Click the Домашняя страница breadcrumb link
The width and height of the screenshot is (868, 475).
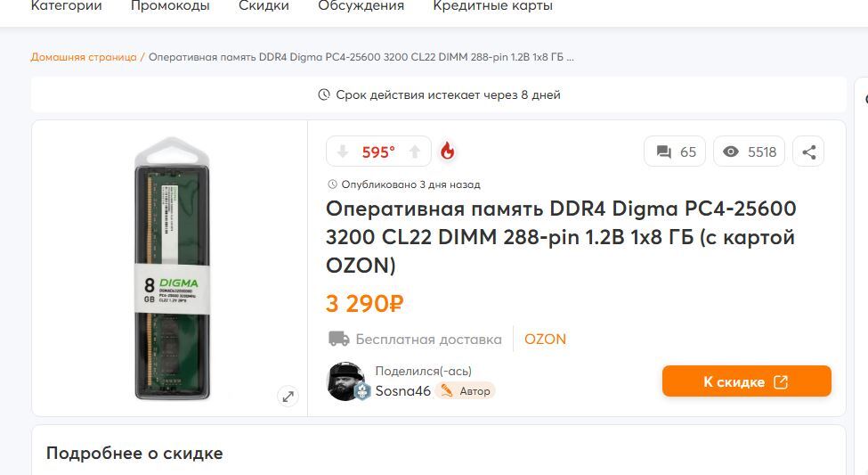pos(84,57)
